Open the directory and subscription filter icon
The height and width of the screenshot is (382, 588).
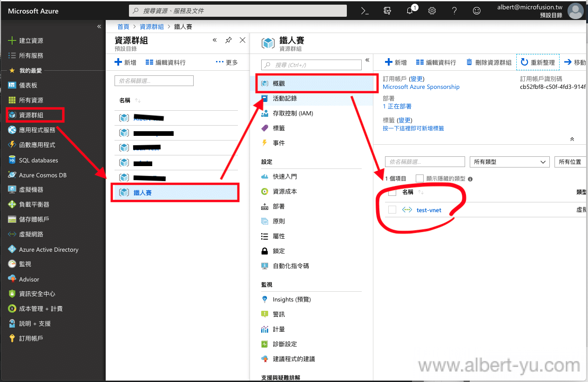click(x=387, y=11)
